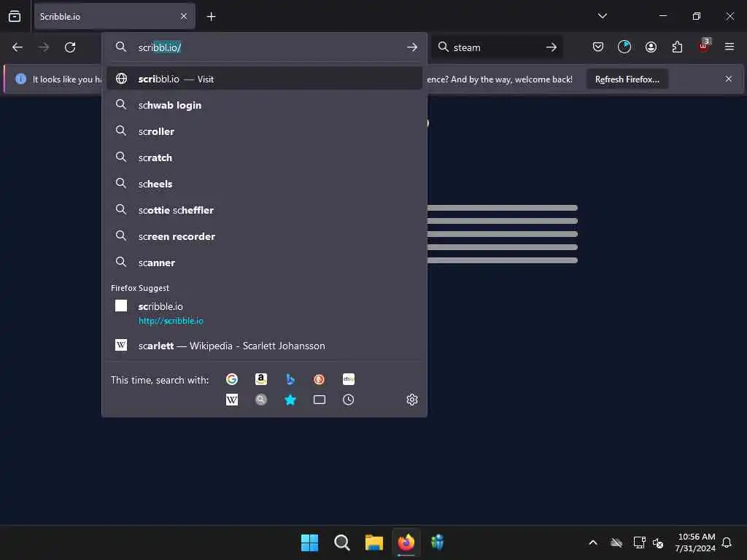Open the Firefox application menu

point(729,47)
